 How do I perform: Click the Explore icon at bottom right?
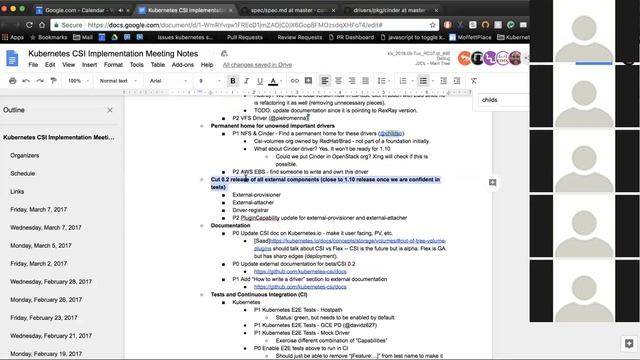click(629, 344)
